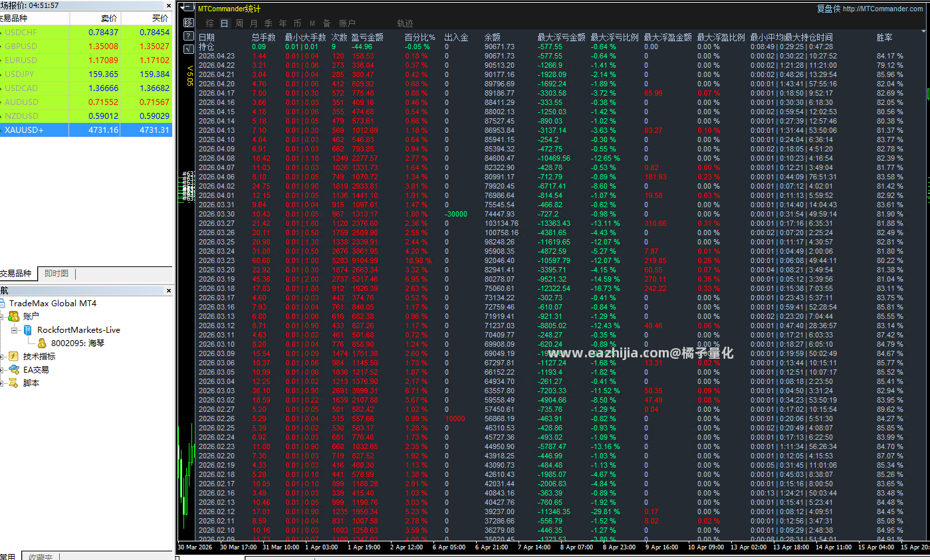Collapse the RockfortMarkets-Live server node

tap(14, 330)
